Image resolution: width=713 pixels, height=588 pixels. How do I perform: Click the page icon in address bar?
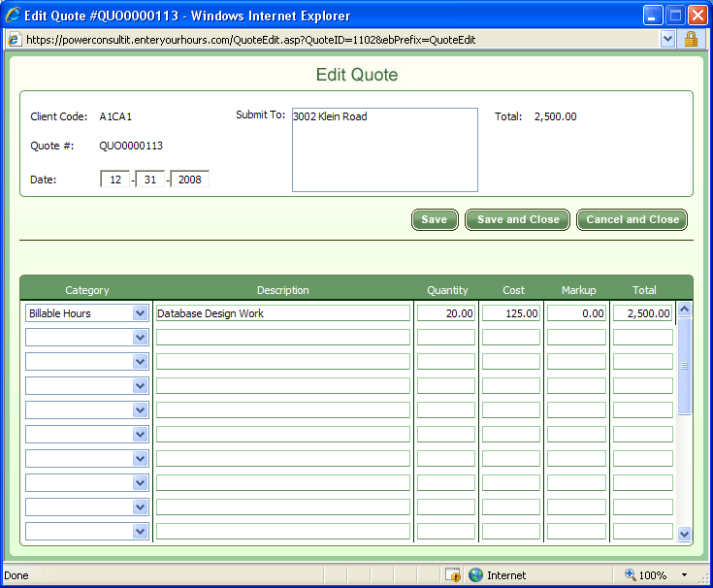tap(14, 40)
